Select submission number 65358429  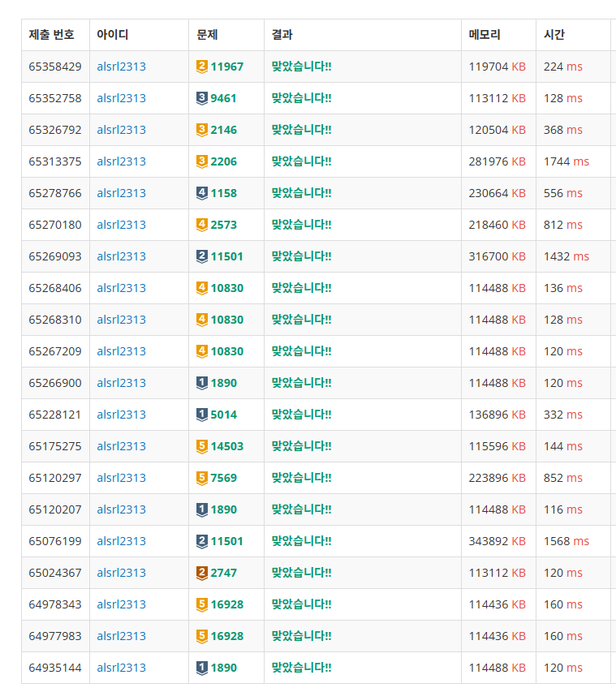click(55, 67)
